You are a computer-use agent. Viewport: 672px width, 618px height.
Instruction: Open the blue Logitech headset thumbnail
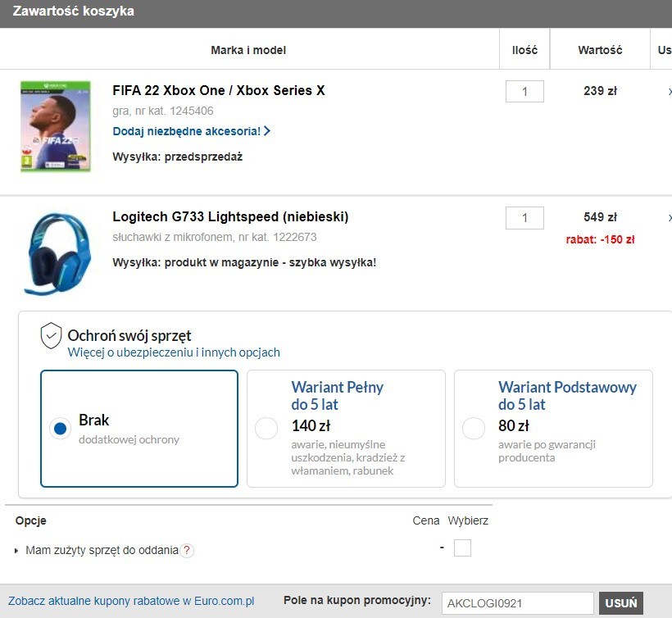tap(57, 253)
